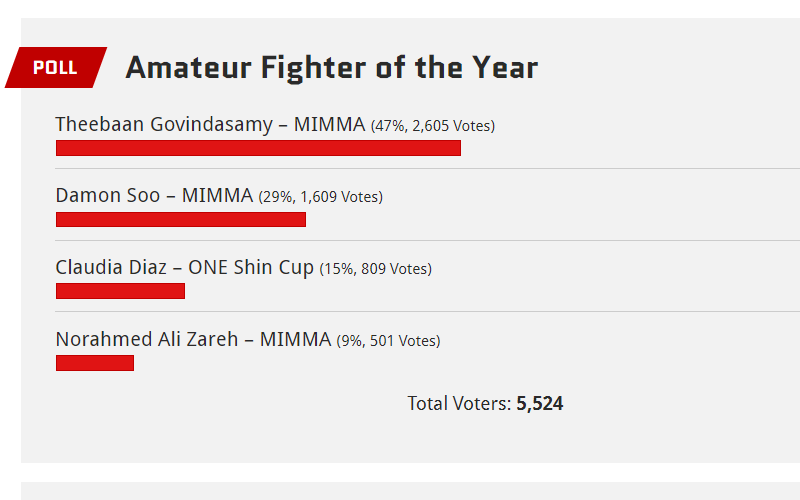Click the 5,524 total voters number
The width and height of the screenshot is (800, 500).
click(540, 404)
